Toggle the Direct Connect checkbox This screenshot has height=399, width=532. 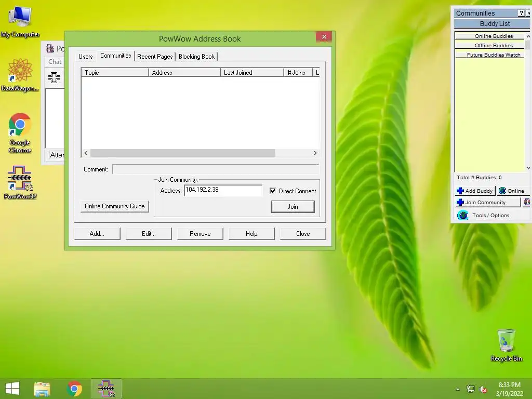pyautogui.click(x=272, y=191)
